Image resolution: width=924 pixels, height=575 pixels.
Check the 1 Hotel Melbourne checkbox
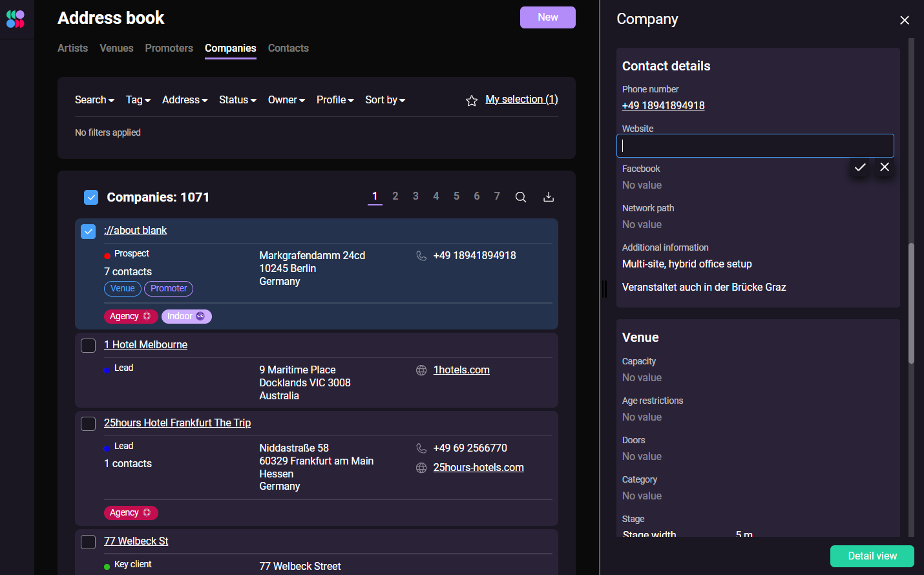(x=89, y=346)
